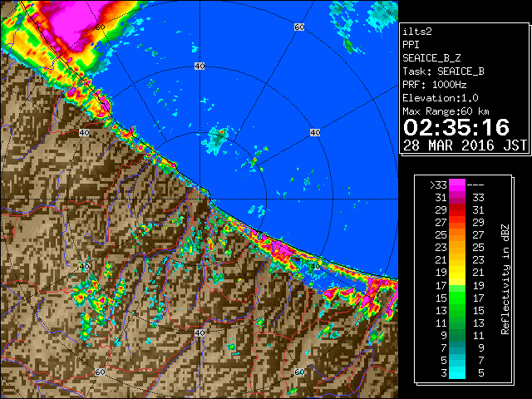Click the legend's lowest left value "3"
The width and height of the screenshot is (532, 399).
tap(444, 373)
